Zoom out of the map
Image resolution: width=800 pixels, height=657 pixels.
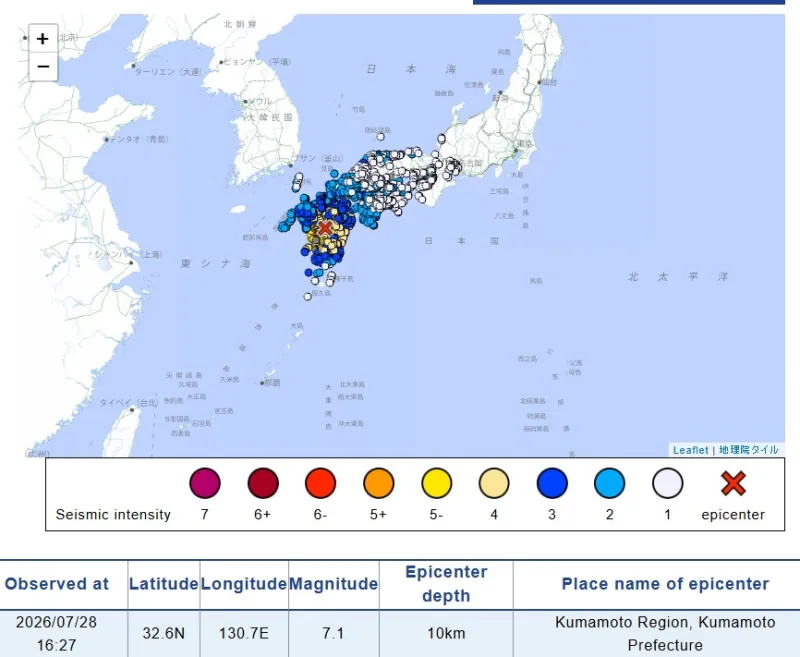coord(43,66)
